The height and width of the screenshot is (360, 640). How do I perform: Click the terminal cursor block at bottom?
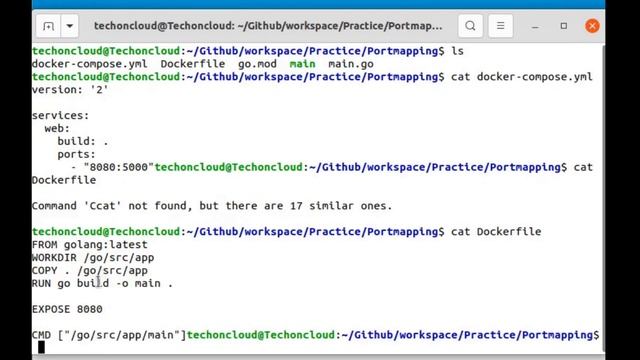[x=41, y=347]
